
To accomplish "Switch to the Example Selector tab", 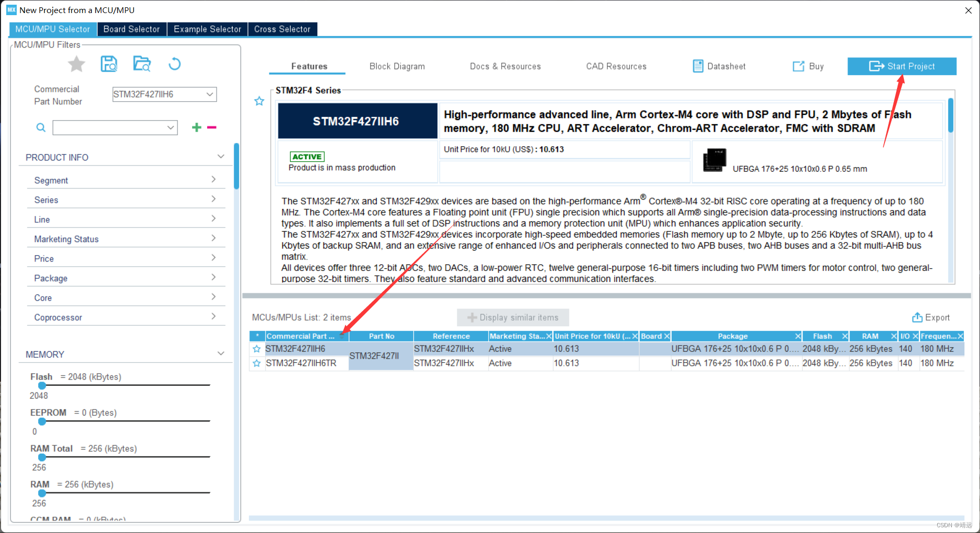I will tap(207, 29).
